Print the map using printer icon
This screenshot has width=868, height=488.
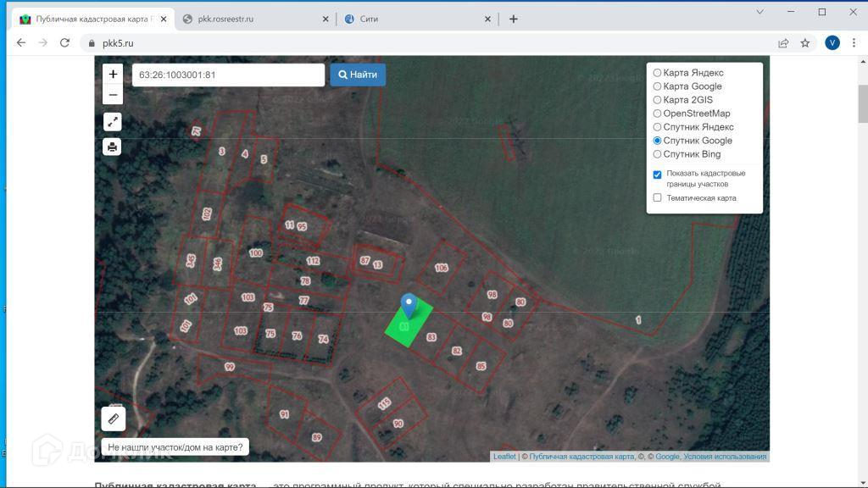pyautogui.click(x=113, y=147)
